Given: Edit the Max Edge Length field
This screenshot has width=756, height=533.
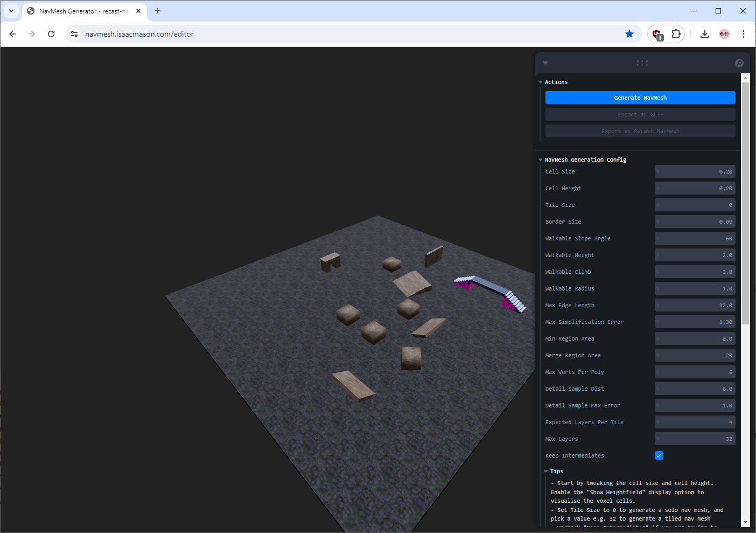Looking at the screenshot, I should coord(695,305).
